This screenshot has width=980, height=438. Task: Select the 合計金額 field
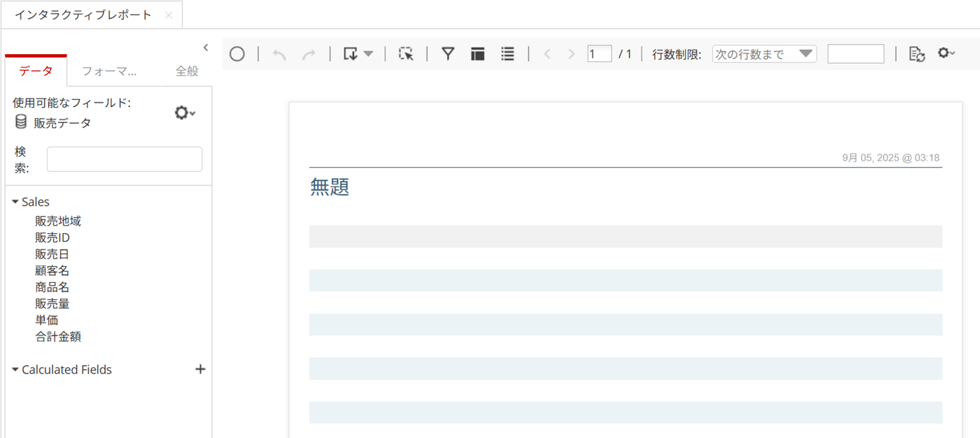tap(58, 337)
